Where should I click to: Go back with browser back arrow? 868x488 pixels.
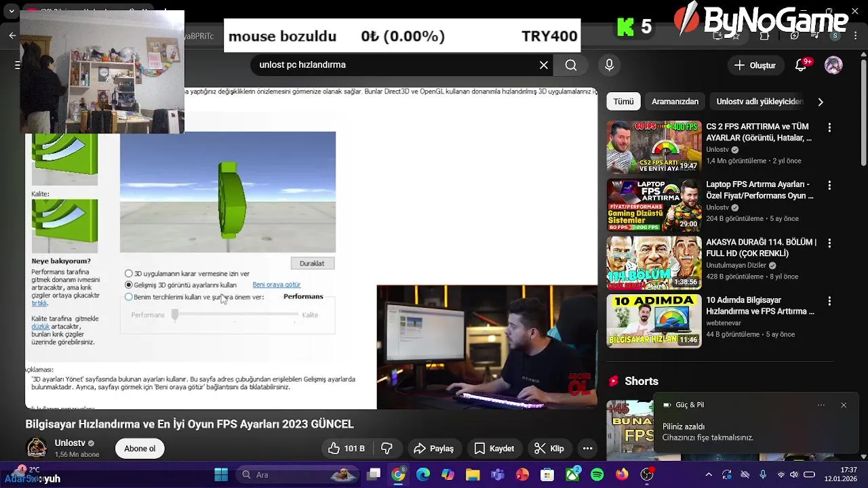[x=12, y=36]
